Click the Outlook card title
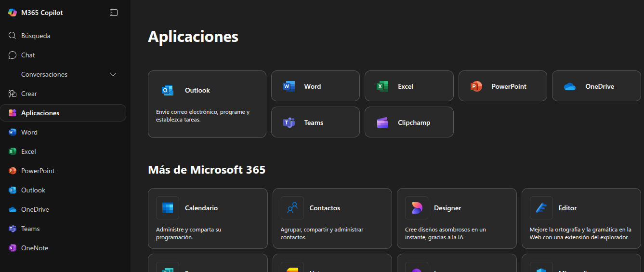 coord(197,90)
